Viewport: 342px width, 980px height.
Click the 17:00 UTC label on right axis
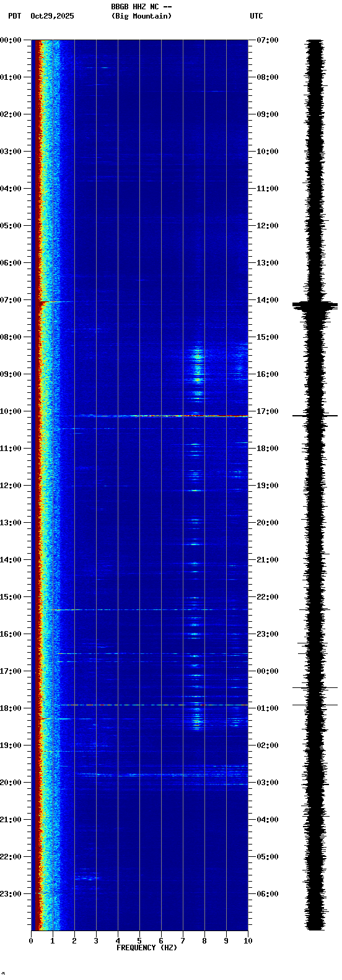click(x=268, y=411)
